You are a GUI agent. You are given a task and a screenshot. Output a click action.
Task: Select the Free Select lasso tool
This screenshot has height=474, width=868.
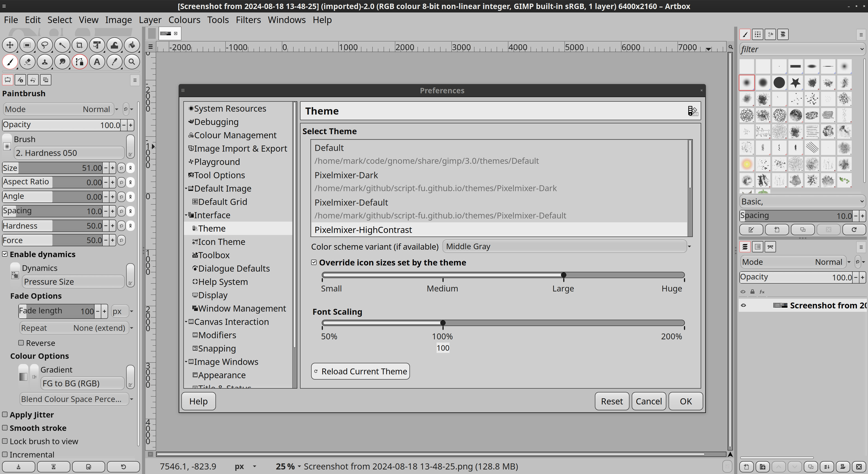pyautogui.click(x=45, y=45)
